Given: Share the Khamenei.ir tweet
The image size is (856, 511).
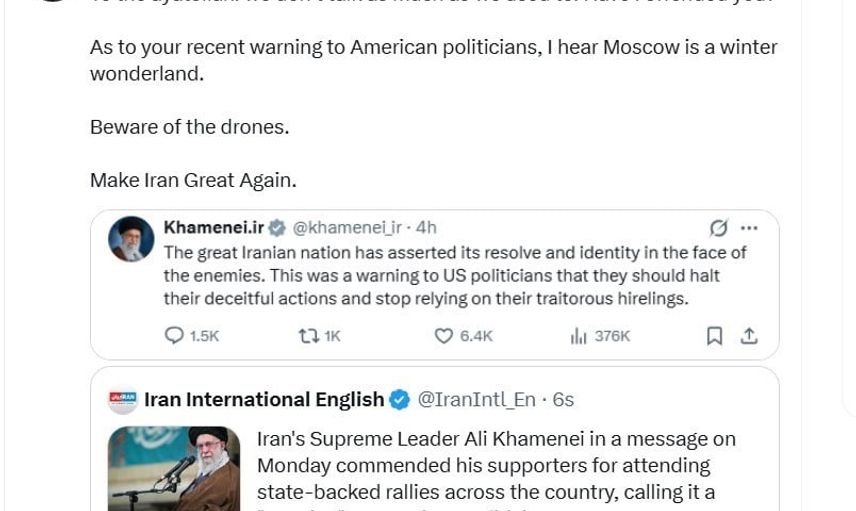Looking at the screenshot, I should [x=749, y=336].
